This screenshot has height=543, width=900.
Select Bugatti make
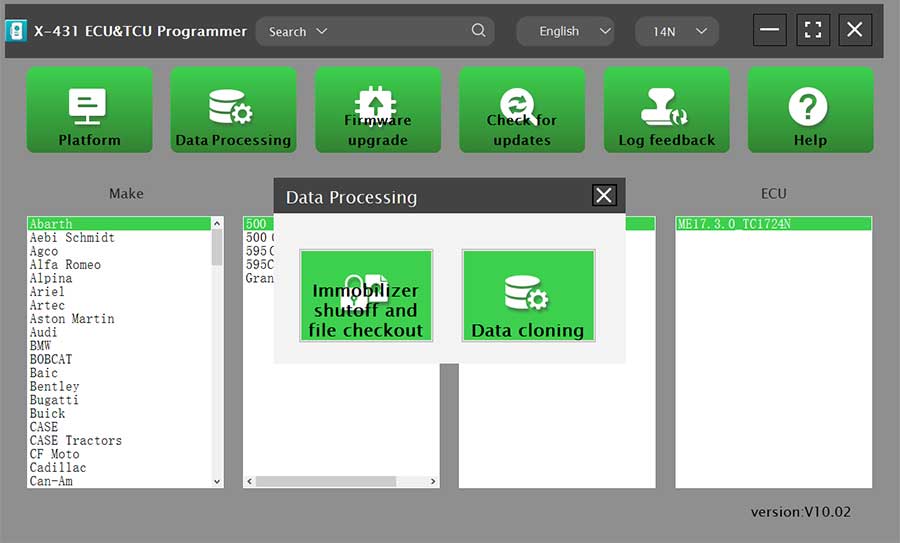[x=119, y=400]
